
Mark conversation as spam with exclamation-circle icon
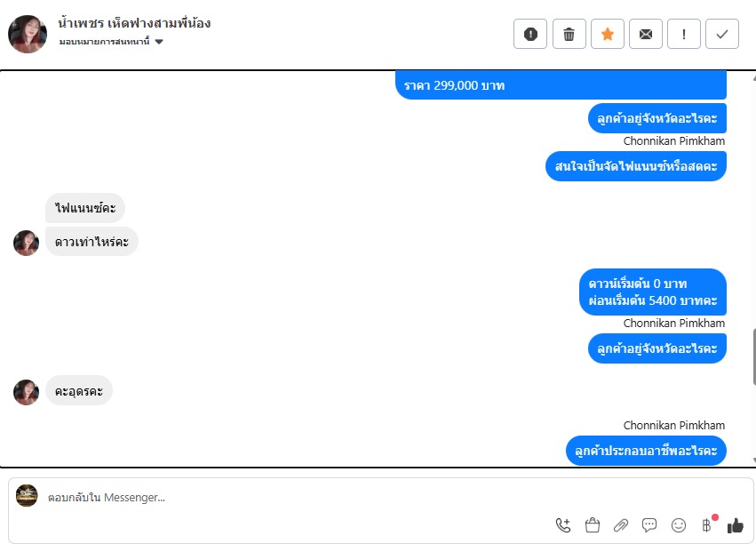tap(530, 34)
